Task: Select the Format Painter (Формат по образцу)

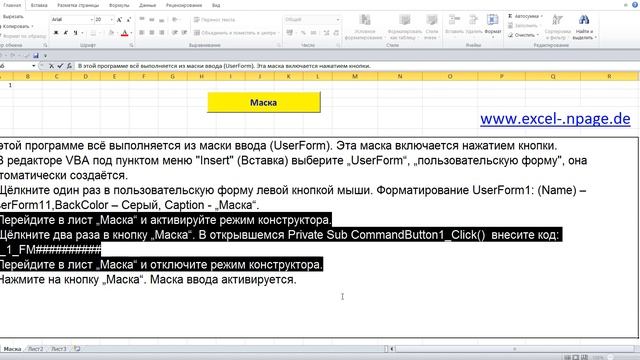Action: 23,36
